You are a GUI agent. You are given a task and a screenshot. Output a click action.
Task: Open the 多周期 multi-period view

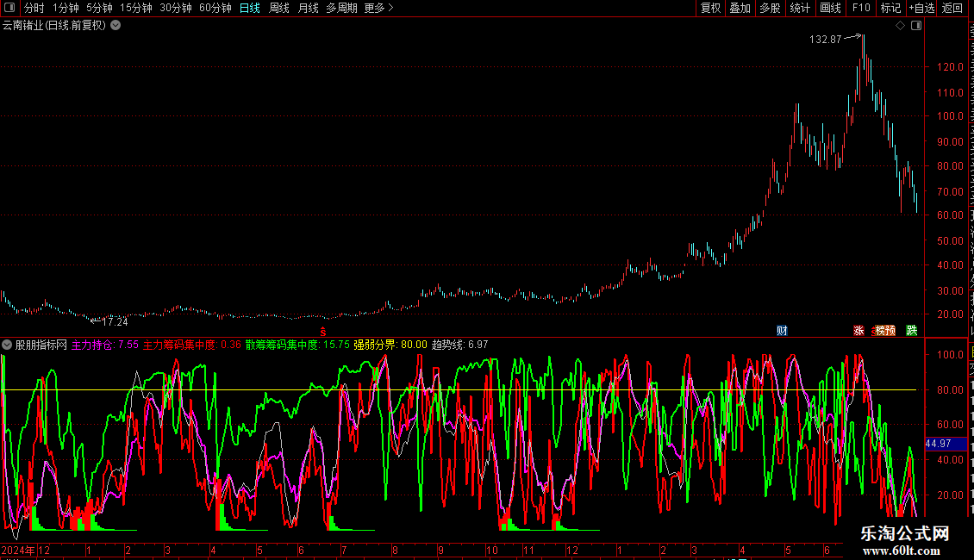pos(341,8)
